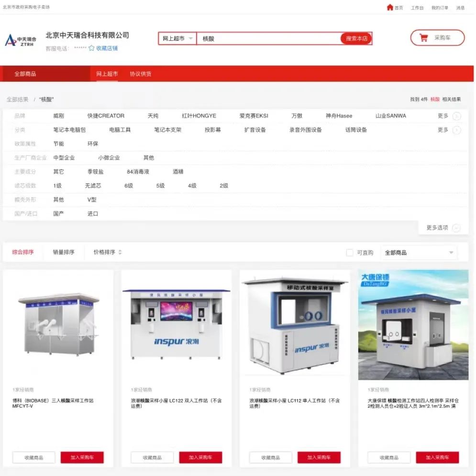Expand 更多选项 filter options
This screenshot has width=476, height=476.
pyautogui.click(x=437, y=228)
